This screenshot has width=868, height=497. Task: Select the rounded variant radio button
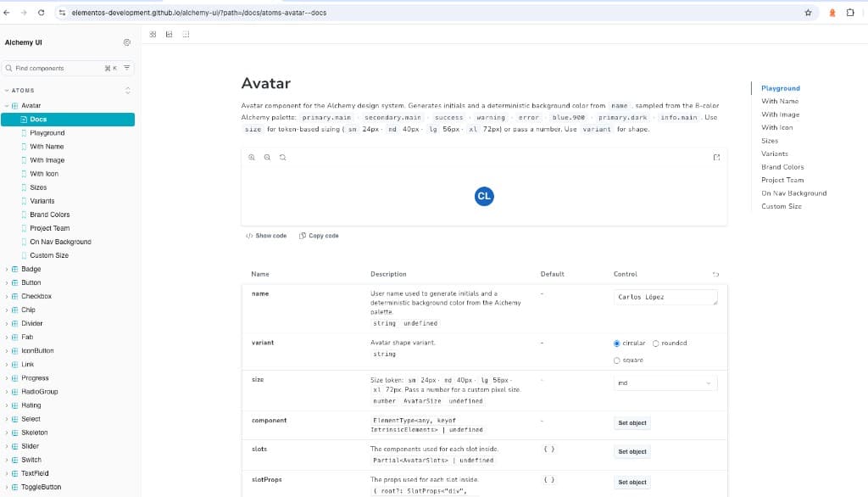(x=655, y=343)
